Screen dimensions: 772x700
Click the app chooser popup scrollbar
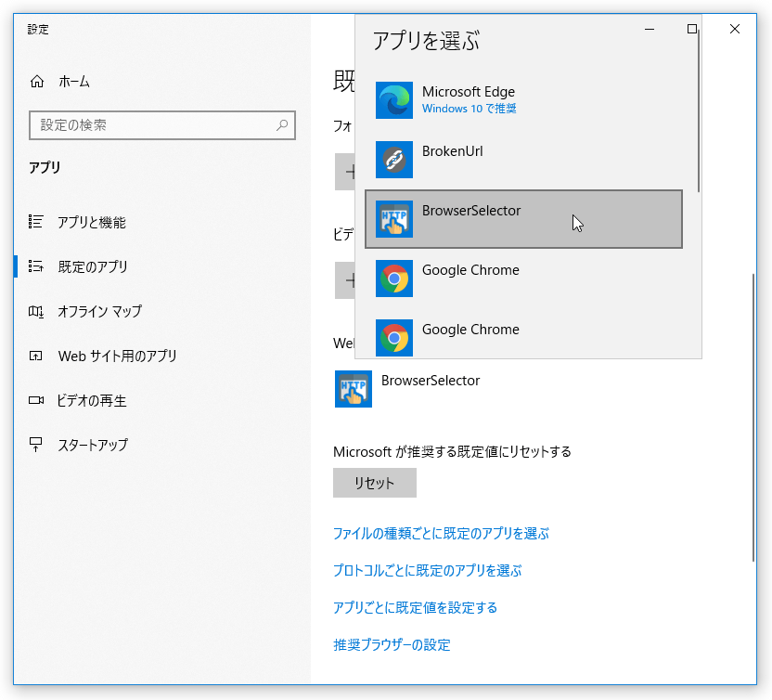click(698, 111)
